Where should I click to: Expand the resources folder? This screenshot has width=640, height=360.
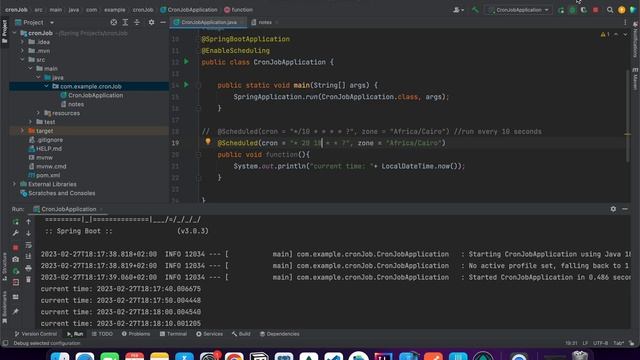click(x=38, y=113)
